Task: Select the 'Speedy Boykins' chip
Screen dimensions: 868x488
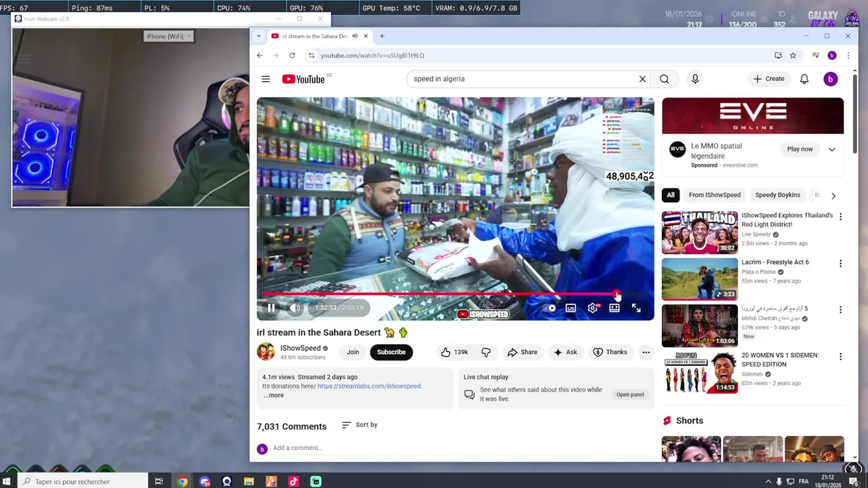Action: [778, 195]
